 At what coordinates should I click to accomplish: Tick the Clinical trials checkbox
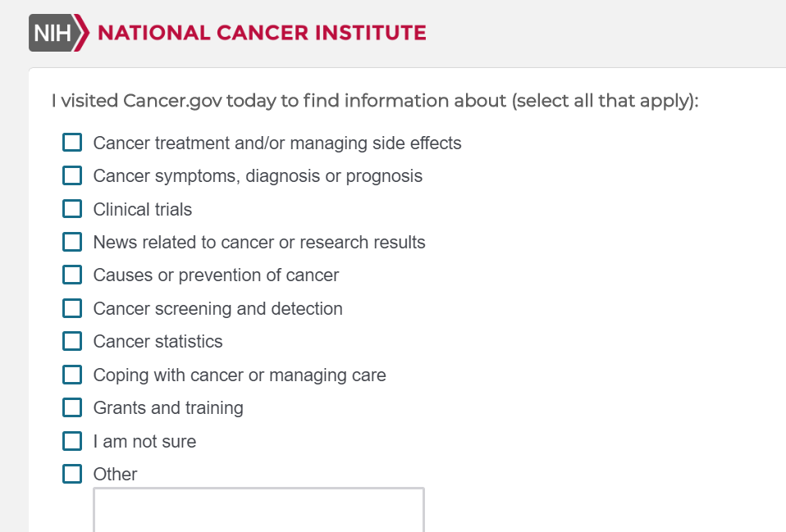coord(73,209)
